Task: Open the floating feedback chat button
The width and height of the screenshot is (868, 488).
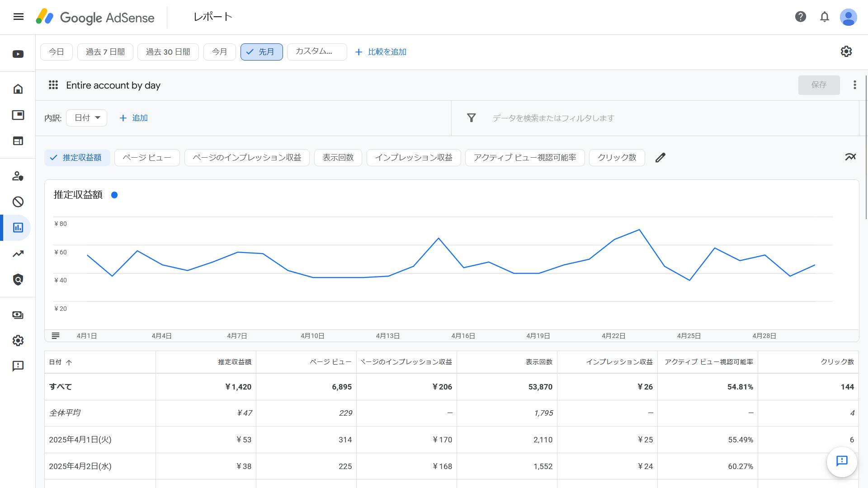Action: click(841, 461)
